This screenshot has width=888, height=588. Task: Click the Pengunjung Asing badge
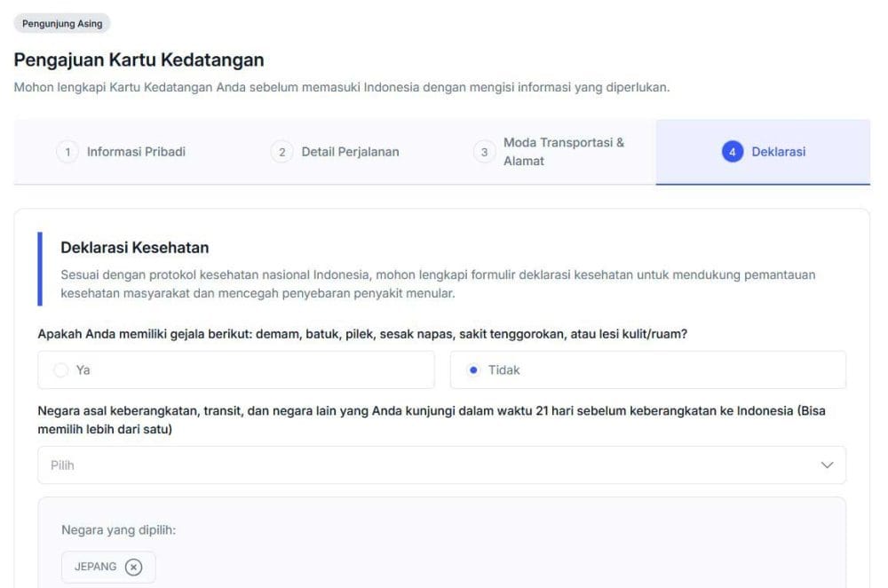[x=62, y=24]
